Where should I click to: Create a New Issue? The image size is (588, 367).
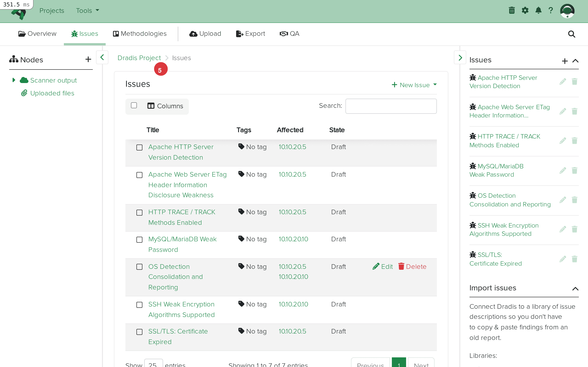point(413,85)
